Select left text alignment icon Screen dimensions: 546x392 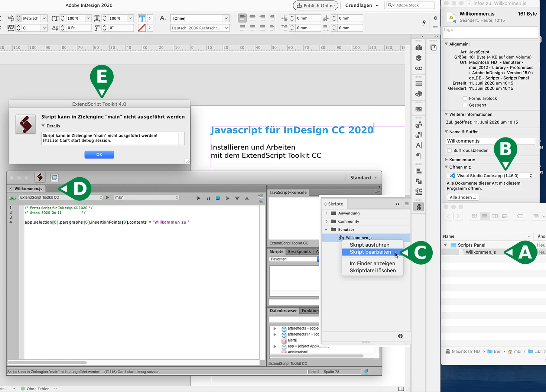coord(243,18)
